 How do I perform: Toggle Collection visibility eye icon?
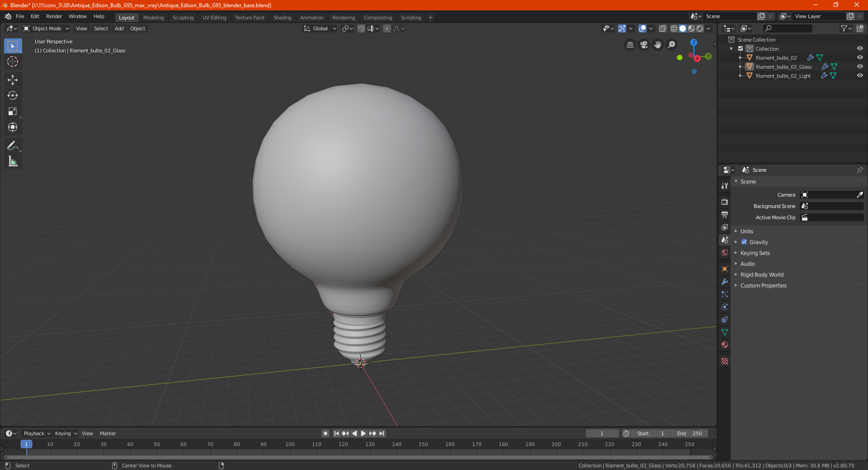pyautogui.click(x=860, y=48)
